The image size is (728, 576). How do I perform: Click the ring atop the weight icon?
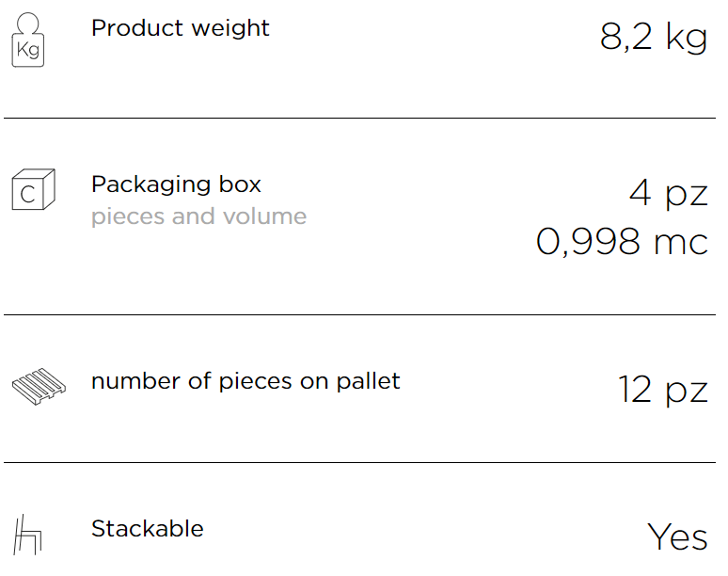pyautogui.click(x=27, y=23)
